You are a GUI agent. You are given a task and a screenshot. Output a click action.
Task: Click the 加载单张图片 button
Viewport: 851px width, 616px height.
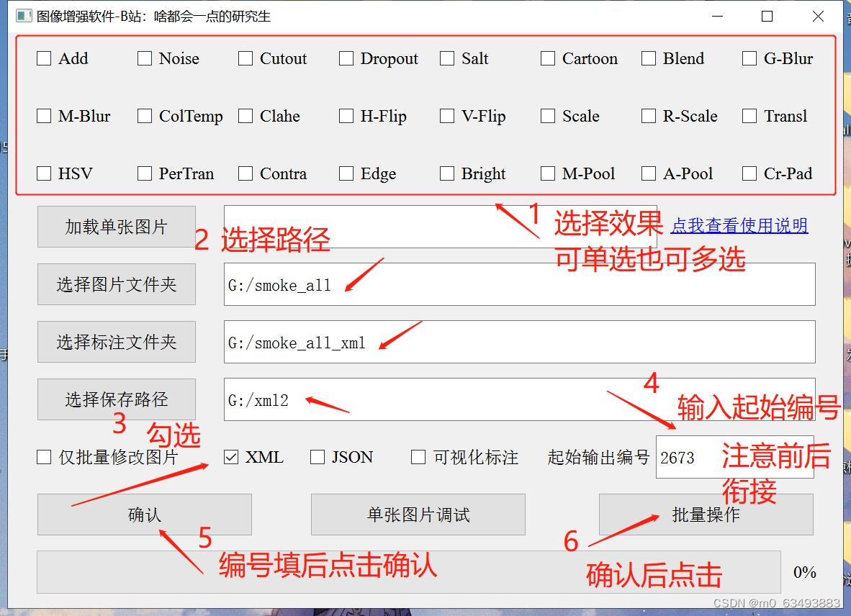click(116, 226)
